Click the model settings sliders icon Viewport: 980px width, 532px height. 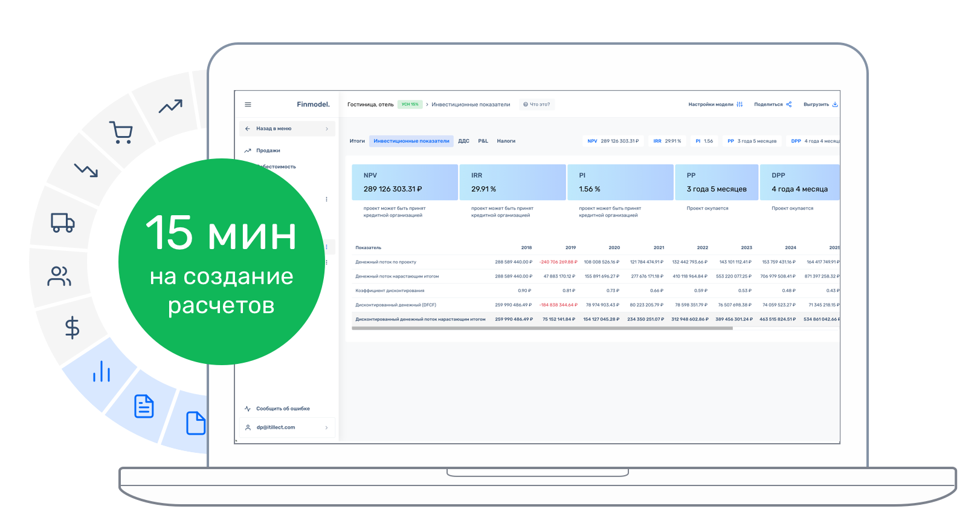740,105
